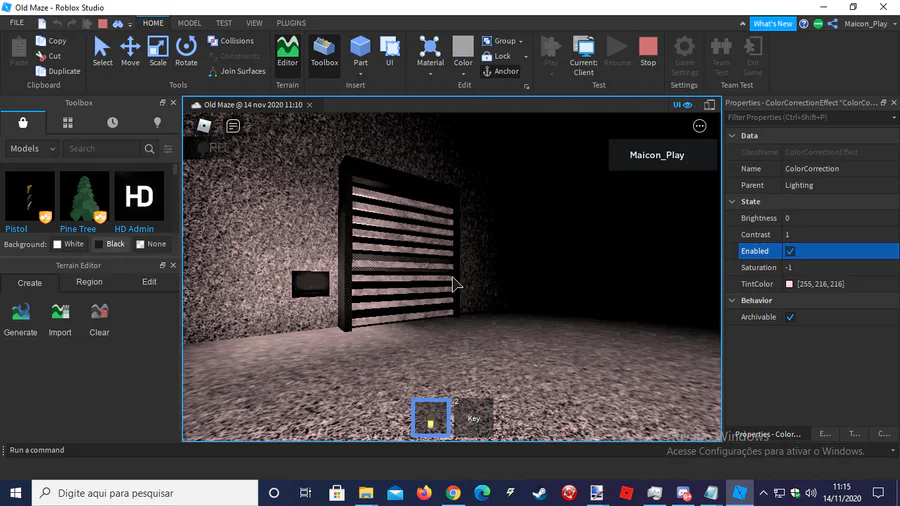Stop the running test
Viewport: 900px width, 506px height.
click(x=648, y=51)
